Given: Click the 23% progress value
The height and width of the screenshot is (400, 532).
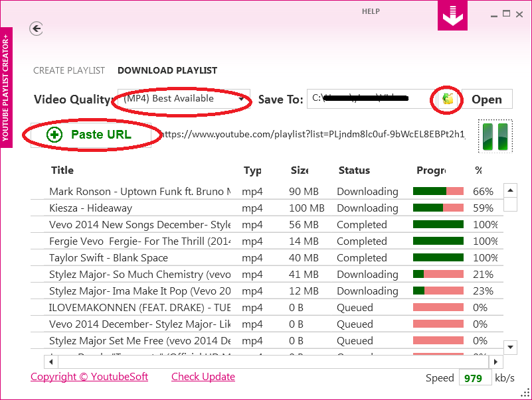Looking at the screenshot, I should [x=483, y=291].
